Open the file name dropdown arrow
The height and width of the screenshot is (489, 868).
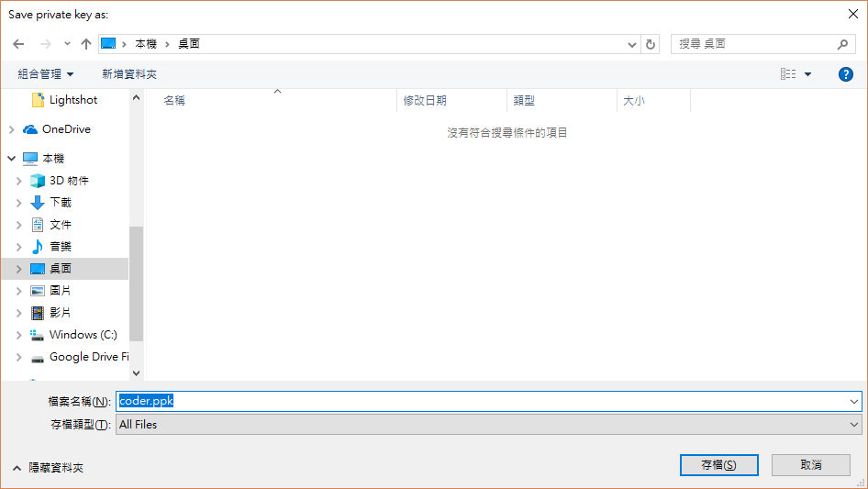click(x=854, y=402)
